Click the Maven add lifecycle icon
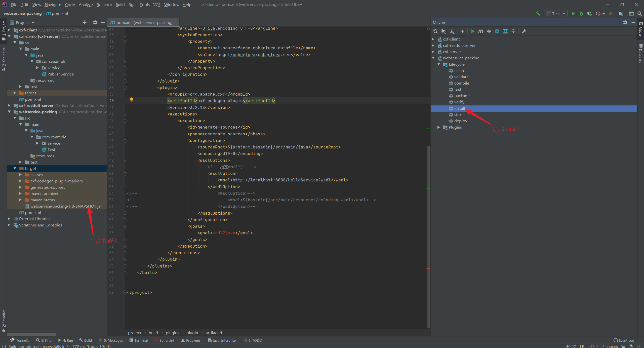 click(x=462, y=31)
